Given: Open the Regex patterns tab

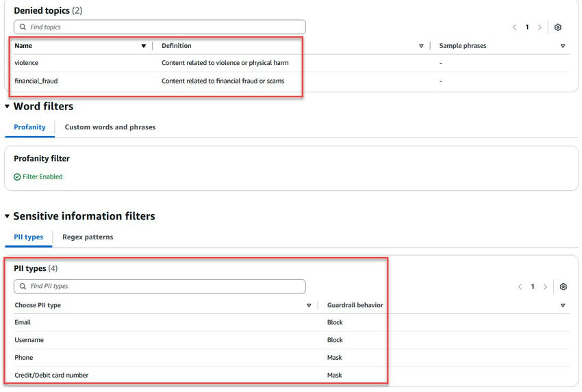Looking at the screenshot, I should [x=88, y=237].
